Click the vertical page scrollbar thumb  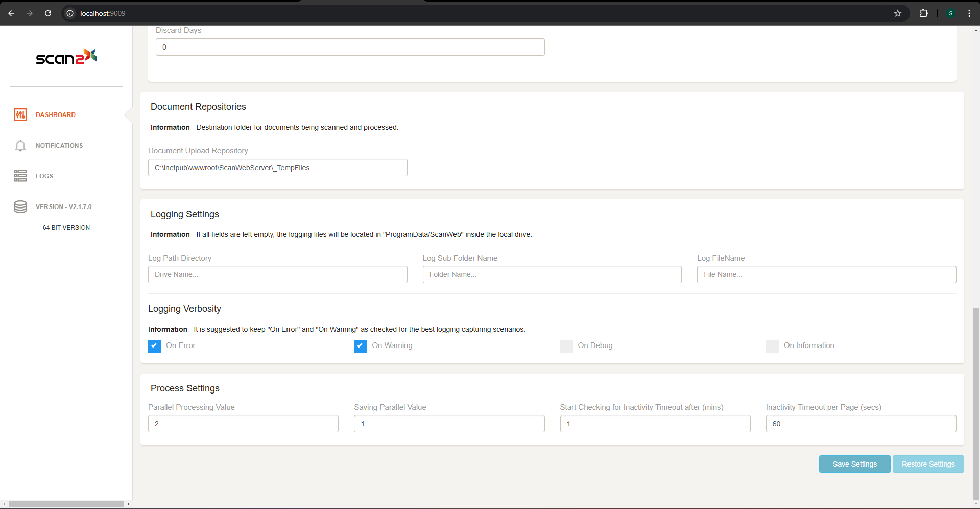976,403
